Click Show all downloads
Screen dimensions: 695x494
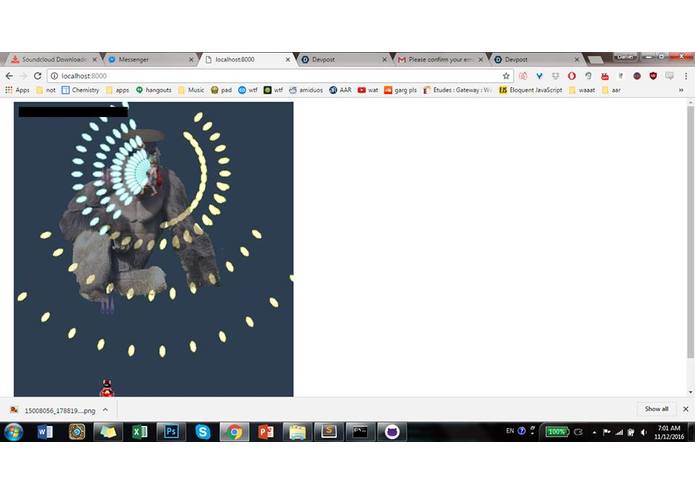tap(656, 409)
